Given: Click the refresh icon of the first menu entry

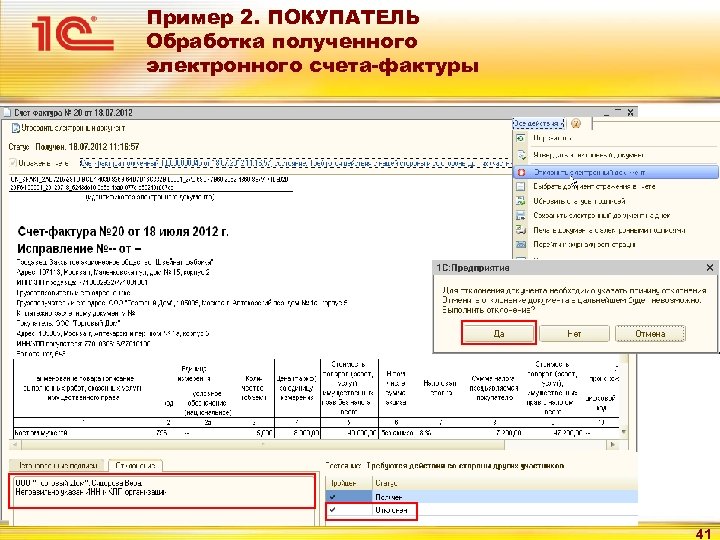Looking at the screenshot, I should pos(521,138).
